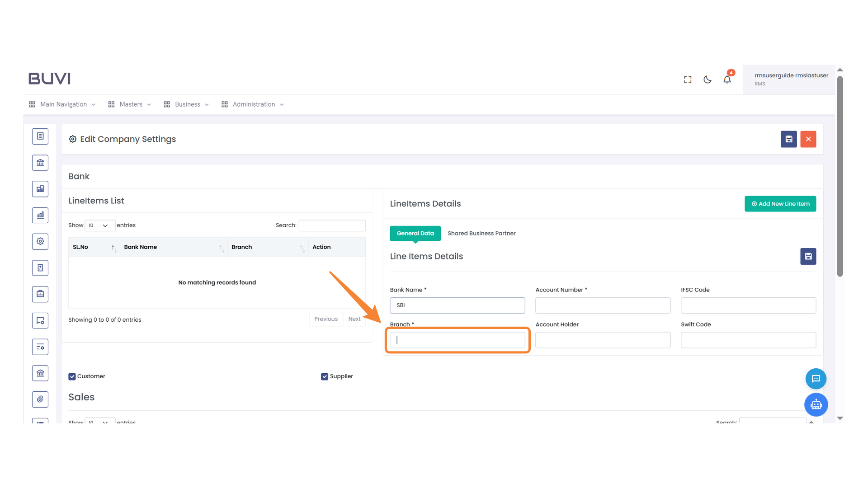
Task: Disable the Supplier checkbox
Action: tap(325, 376)
